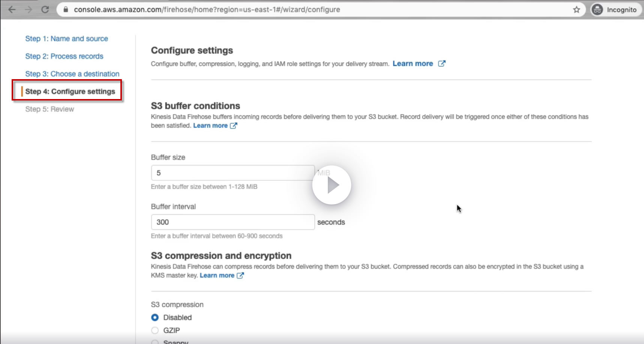Click the Incognito profile icon
The image size is (644, 344).
coord(597,10)
